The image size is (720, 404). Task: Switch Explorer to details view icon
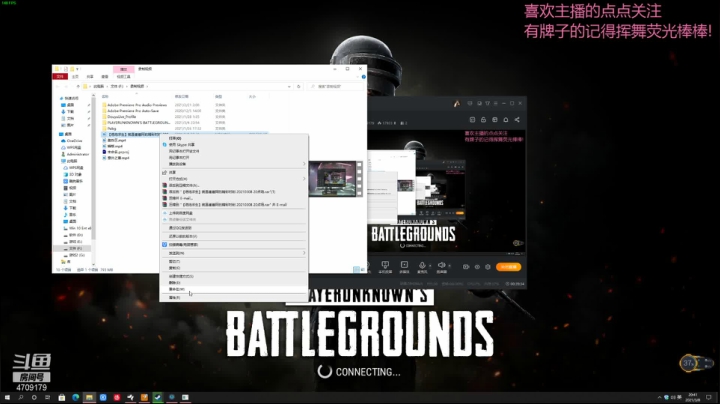[356, 269]
